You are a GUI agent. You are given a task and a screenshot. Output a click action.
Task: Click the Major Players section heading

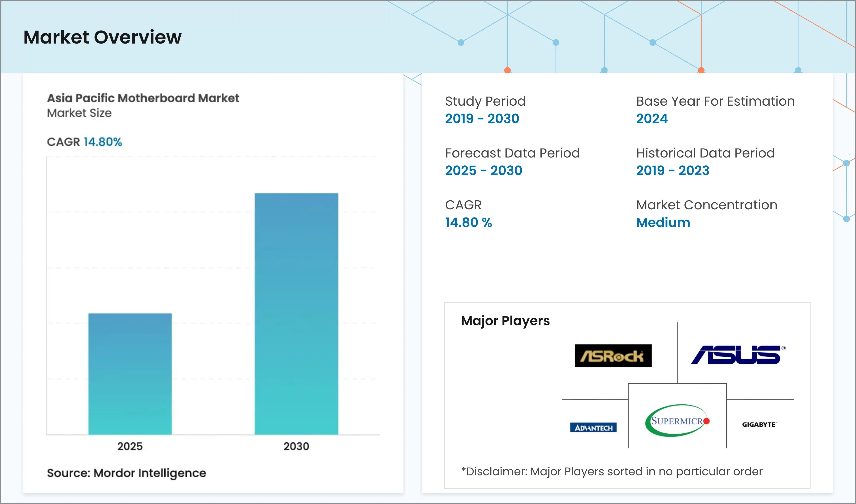tap(505, 320)
